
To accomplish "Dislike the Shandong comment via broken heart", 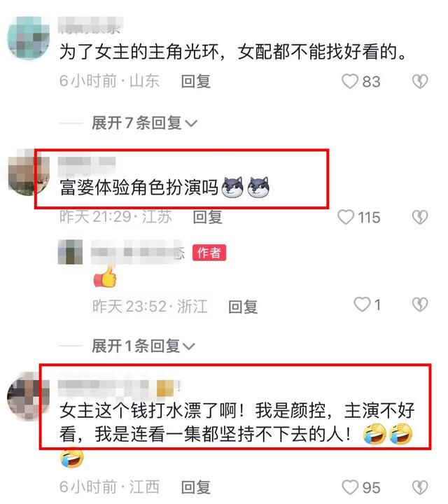I will [x=420, y=81].
